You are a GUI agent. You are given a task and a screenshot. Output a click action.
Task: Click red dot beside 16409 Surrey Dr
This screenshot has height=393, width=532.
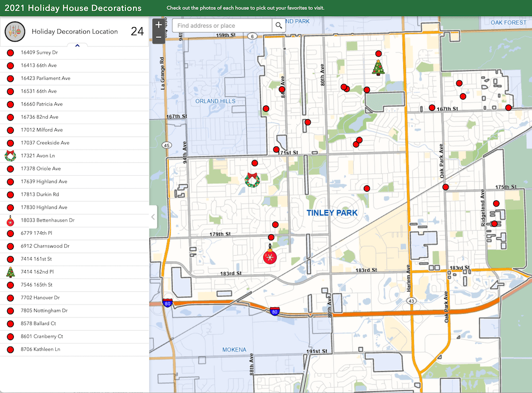pos(11,53)
